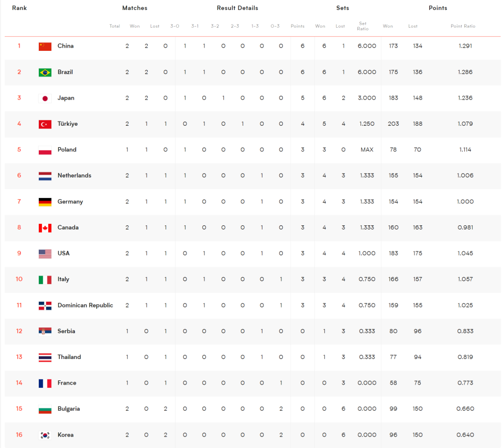Click the Brazil flag icon
The width and height of the screenshot is (503, 448).
(45, 72)
